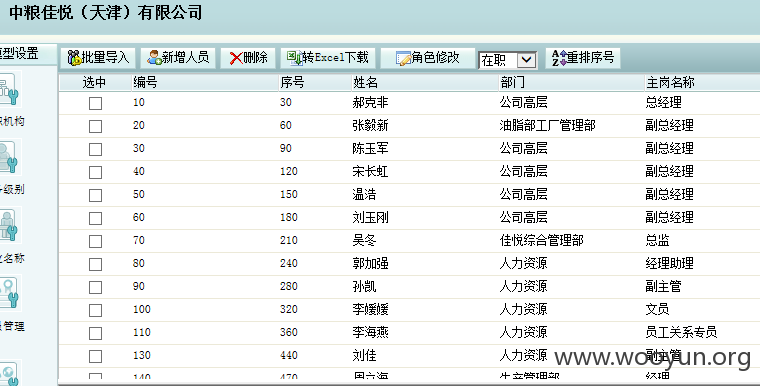Open the organization structure sidebar icon above 机构

click(x=9, y=89)
